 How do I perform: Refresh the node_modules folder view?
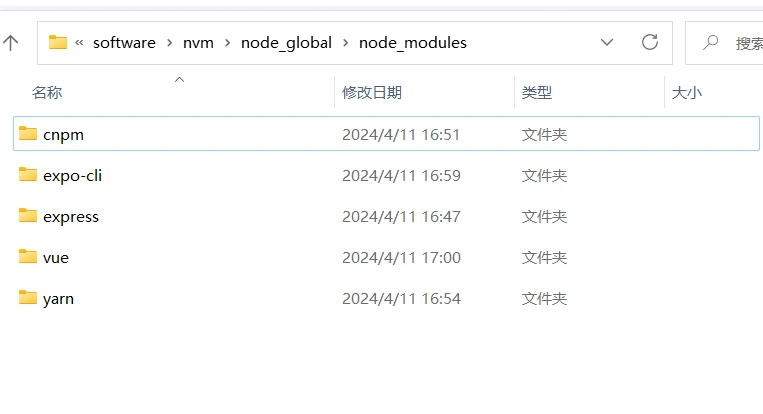[x=650, y=42]
